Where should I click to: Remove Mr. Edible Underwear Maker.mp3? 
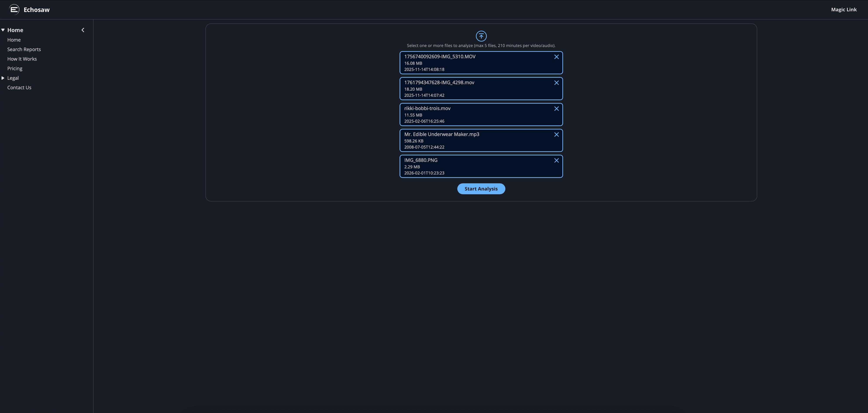coord(556,135)
